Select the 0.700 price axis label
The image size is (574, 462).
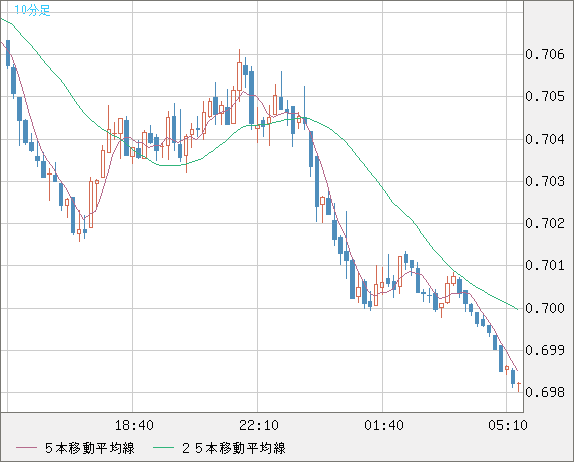pyautogui.click(x=545, y=308)
